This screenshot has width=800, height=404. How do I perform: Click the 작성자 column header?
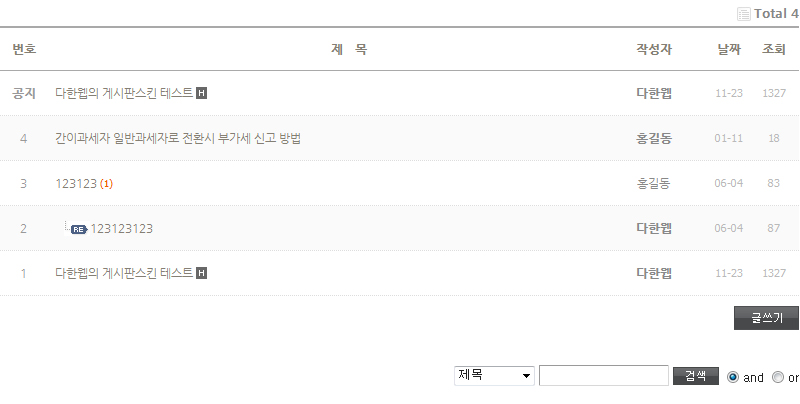pyautogui.click(x=654, y=49)
